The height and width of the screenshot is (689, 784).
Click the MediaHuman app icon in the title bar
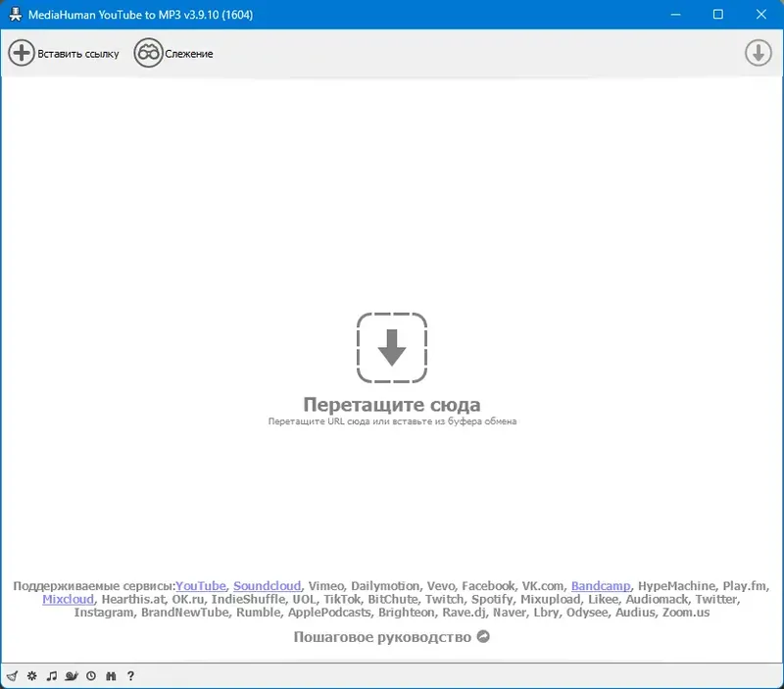pos(12,15)
